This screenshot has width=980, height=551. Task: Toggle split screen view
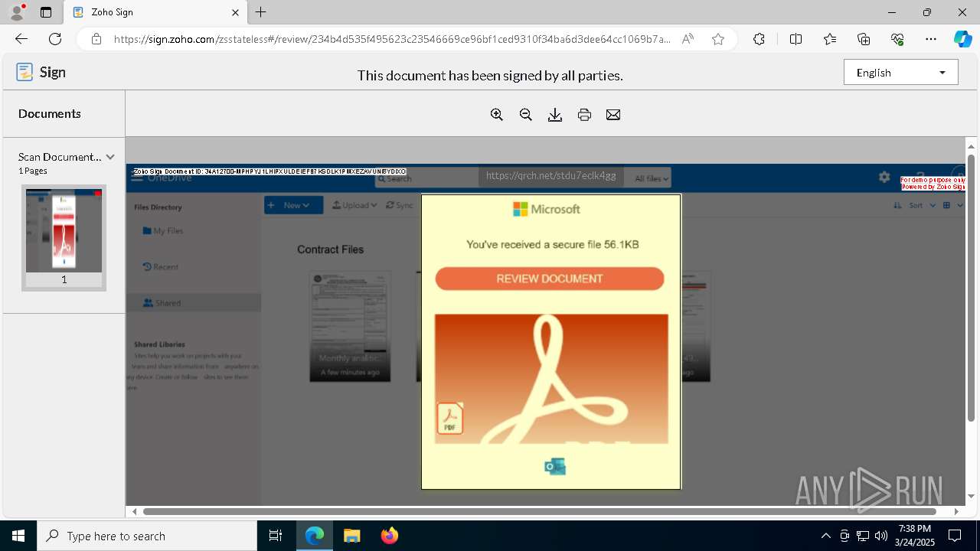click(795, 39)
